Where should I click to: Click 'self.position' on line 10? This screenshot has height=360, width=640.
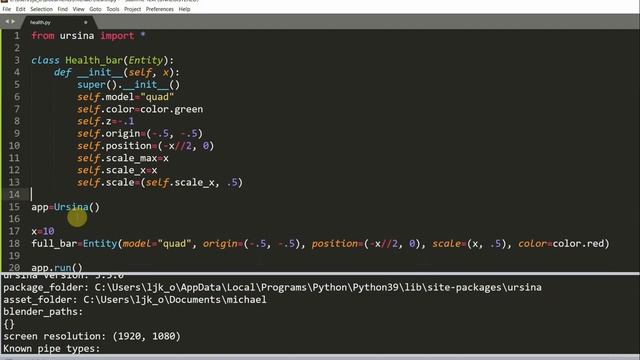click(114, 146)
